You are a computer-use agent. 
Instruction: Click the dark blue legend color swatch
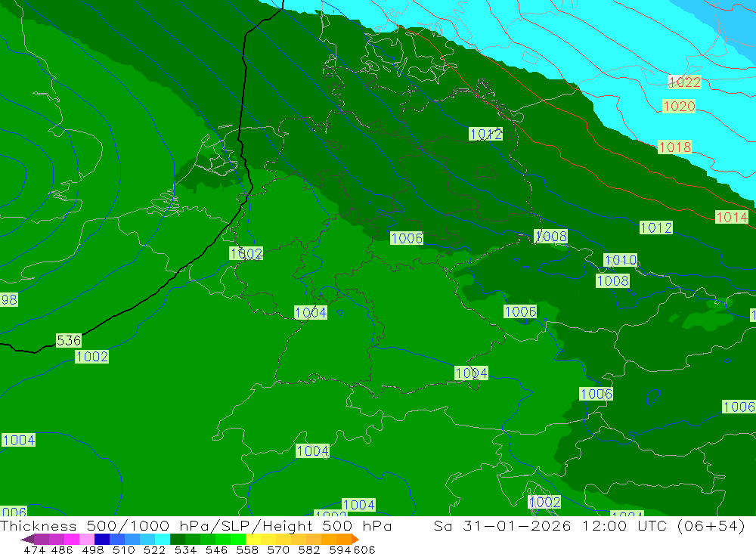point(102,539)
